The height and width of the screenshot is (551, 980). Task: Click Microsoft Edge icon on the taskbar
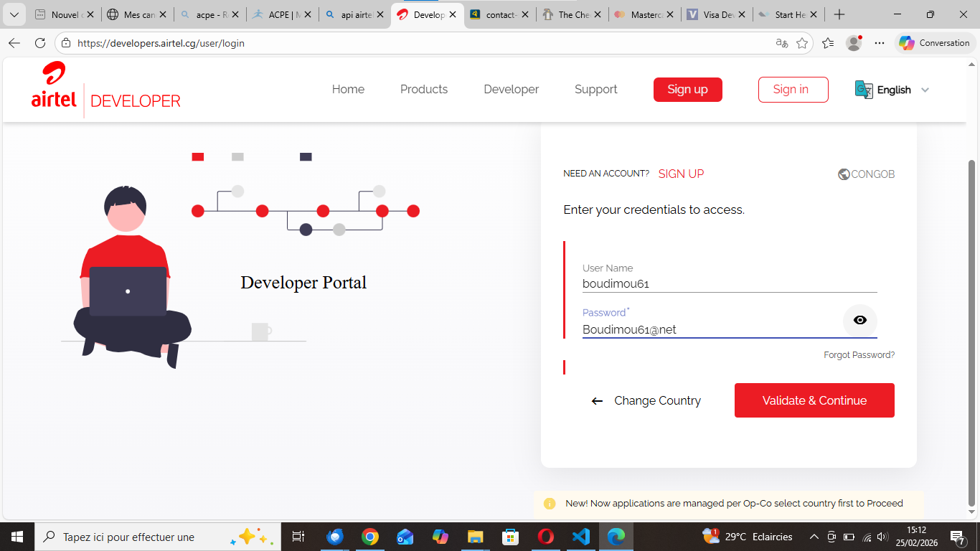pos(616,537)
